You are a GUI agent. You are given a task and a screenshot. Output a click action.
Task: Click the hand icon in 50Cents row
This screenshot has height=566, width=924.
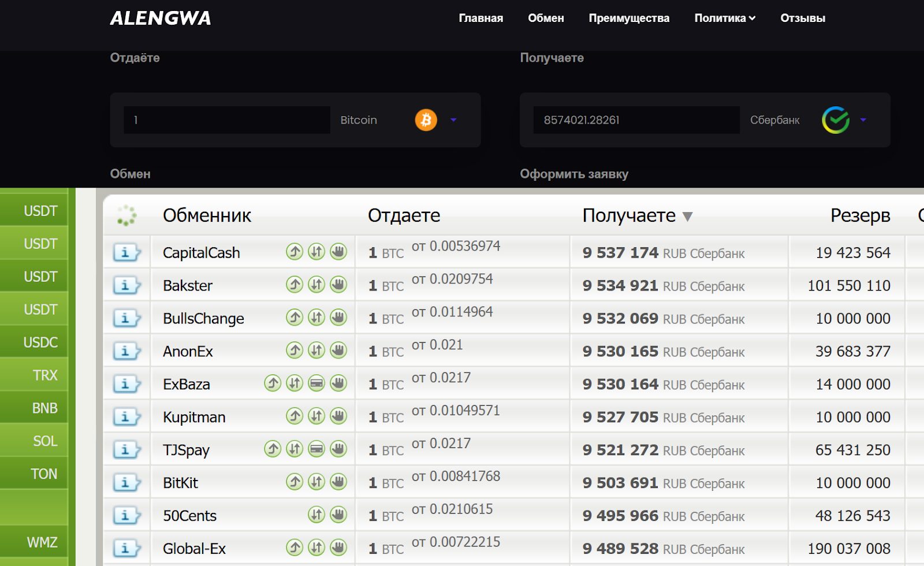click(x=338, y=515)
